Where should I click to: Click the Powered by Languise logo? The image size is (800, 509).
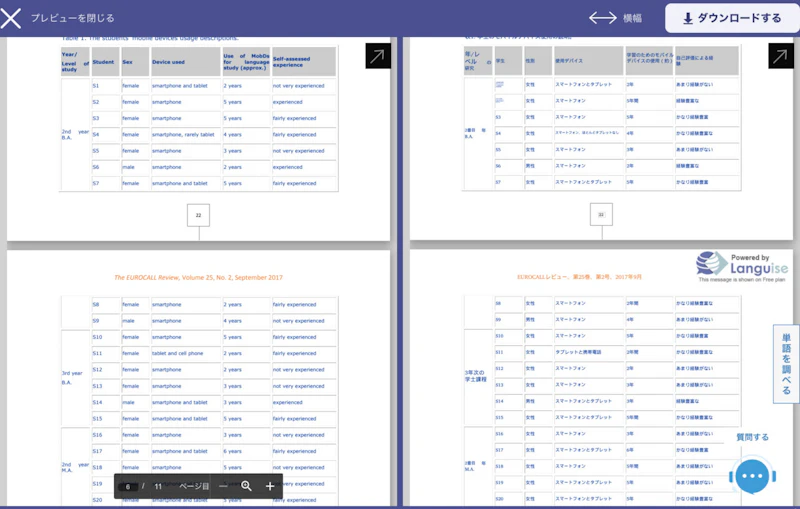pos(742,266)
